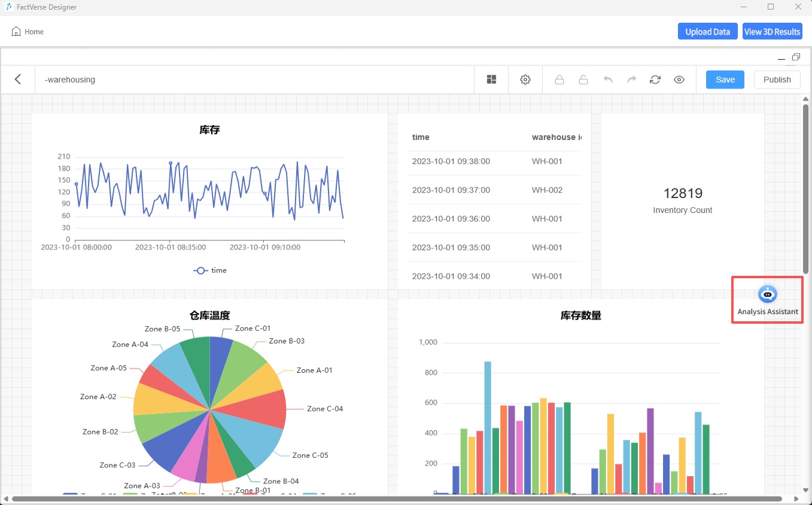Toggle the unlock icon in the toolbar
This screenshot has width=812, height=505.
click(583, 79)
